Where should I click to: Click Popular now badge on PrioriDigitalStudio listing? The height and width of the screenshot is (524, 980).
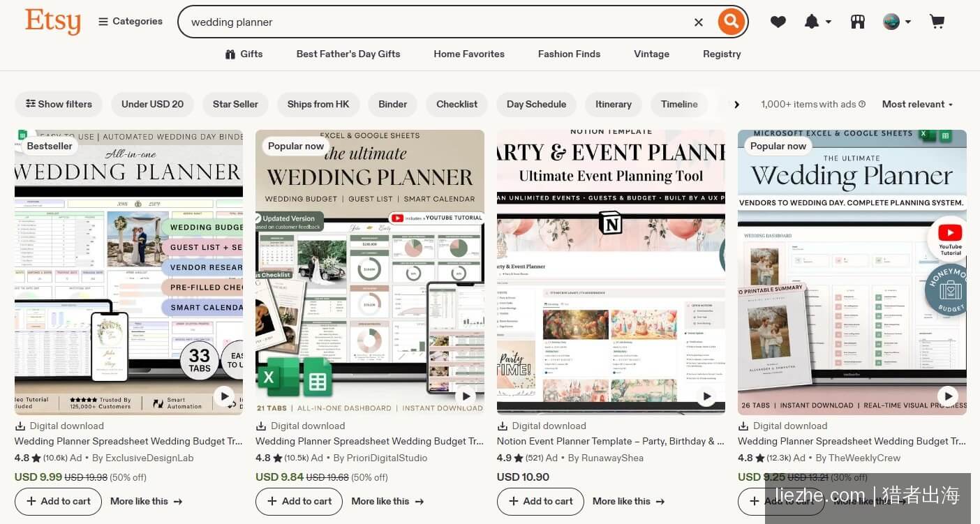coord(296,146)
